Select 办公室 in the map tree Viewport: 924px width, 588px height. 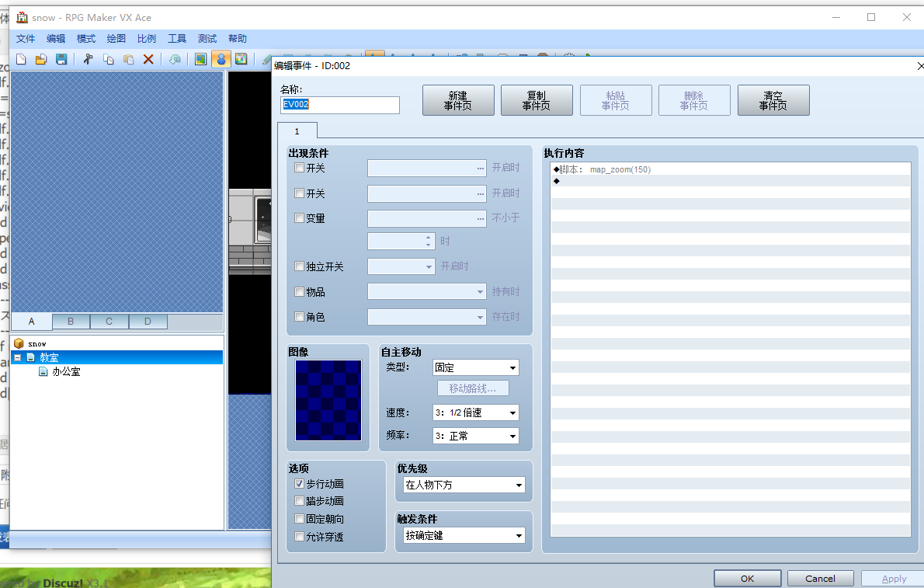point(66,371)
